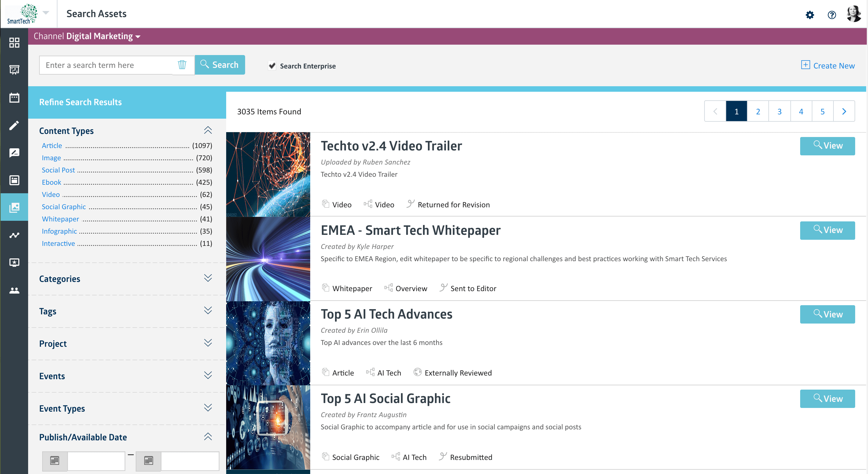868x474 pixels.
Task: Select the pencil edit icon in sidebar
Action: pyautogui.click(x=14, y=125)
